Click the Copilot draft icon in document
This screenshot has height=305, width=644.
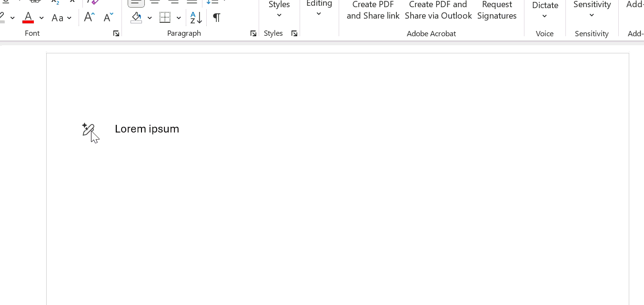click(x=88, y=129)
